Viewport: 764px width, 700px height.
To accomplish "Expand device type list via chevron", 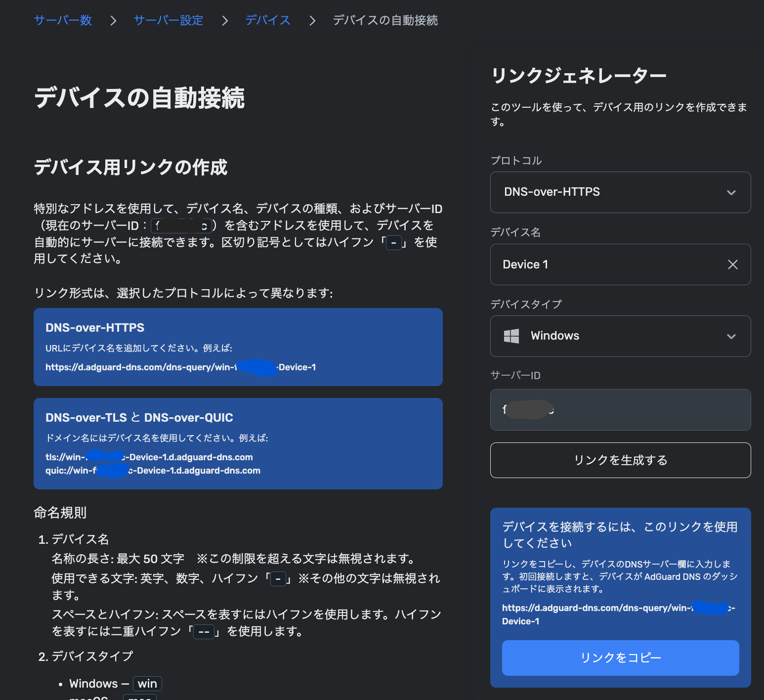I will coord(731,336).
